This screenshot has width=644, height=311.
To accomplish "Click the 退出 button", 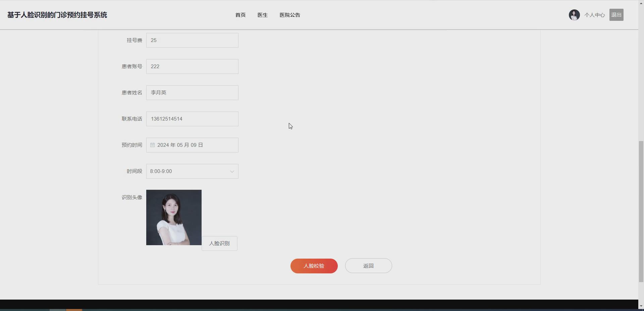I will [616, 14].
